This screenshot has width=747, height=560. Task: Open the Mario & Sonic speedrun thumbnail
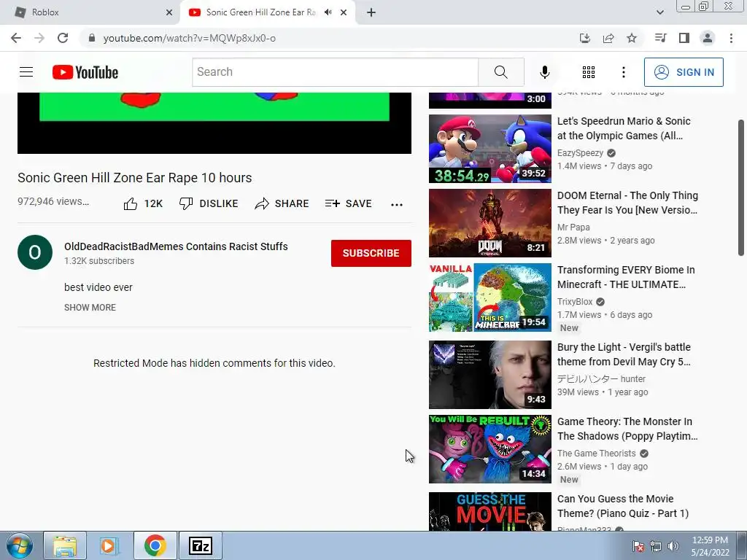[x=489, y=149]
